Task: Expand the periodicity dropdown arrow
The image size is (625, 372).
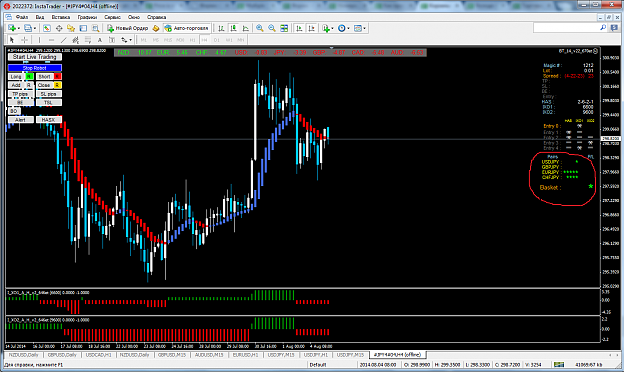Action: pyautogui.click(x=348, y=28)
